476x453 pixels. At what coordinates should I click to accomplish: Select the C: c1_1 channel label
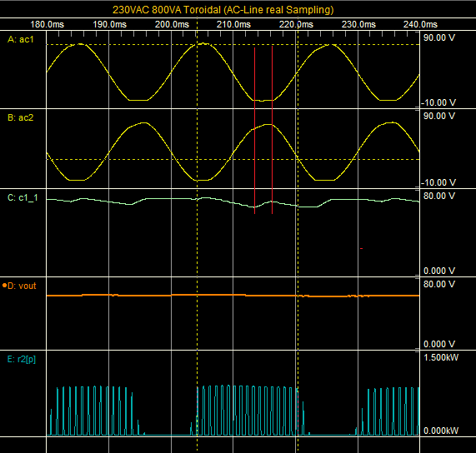[23, 197]
